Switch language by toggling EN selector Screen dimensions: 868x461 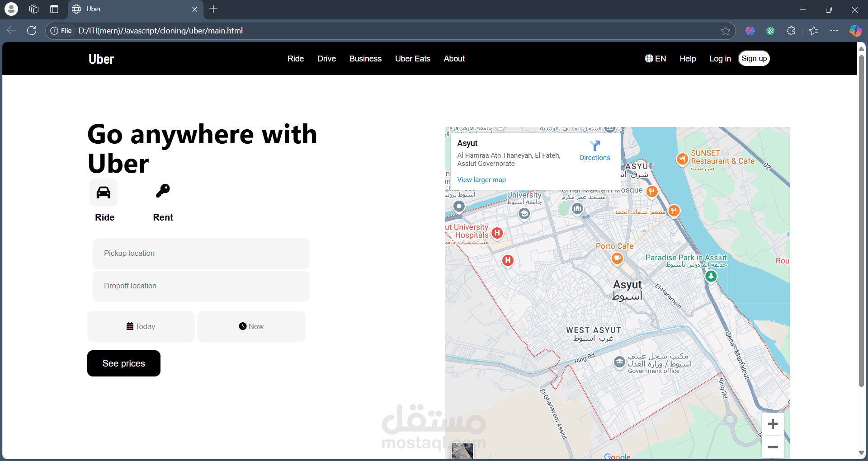(x=656, y=58)
